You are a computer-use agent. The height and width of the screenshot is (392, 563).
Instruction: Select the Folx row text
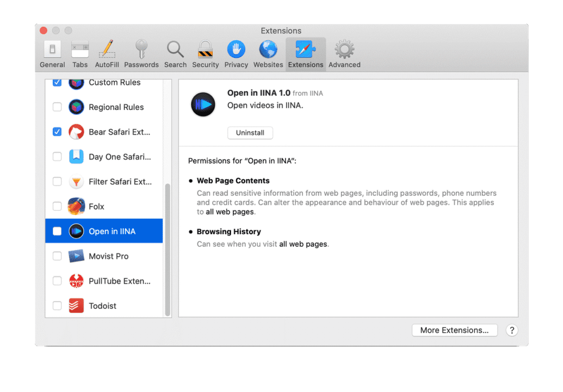[x=96, y=206]
